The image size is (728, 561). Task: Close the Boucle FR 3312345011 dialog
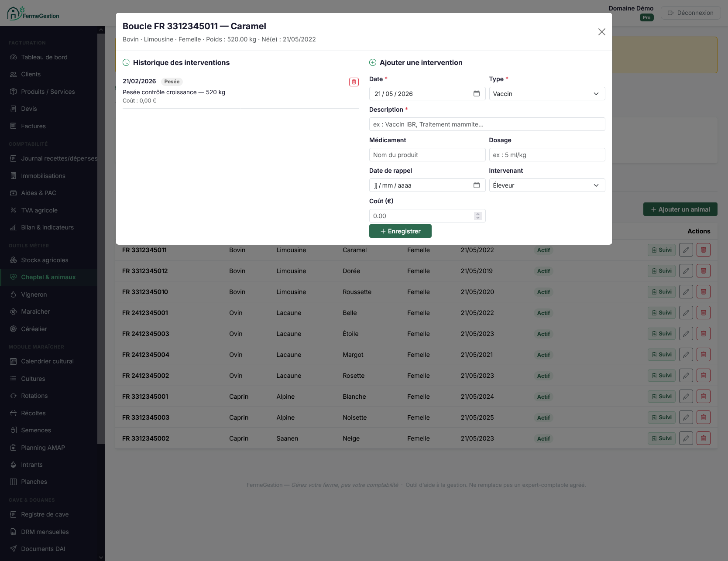coord(601,32)
